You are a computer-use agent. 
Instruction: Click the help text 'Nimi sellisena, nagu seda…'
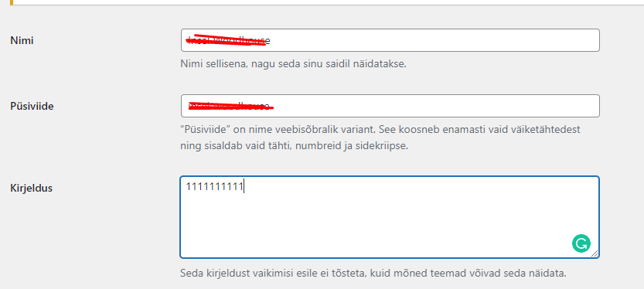pos(293,64)
